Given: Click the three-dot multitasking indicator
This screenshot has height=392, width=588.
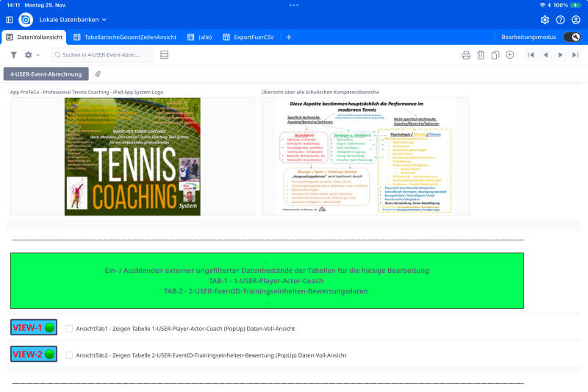Looking at the screenshot, I should (x=294, y=5).
